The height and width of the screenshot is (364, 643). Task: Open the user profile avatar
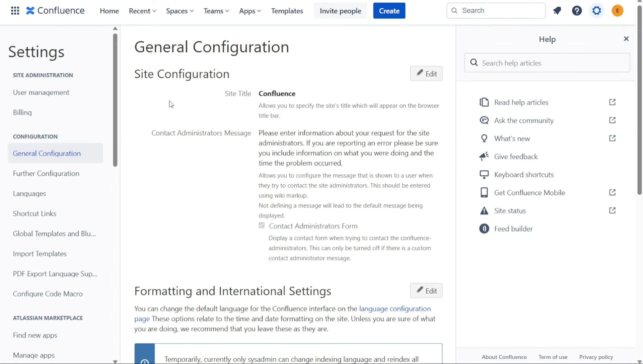pyautogui.click(x=618, y=11)
